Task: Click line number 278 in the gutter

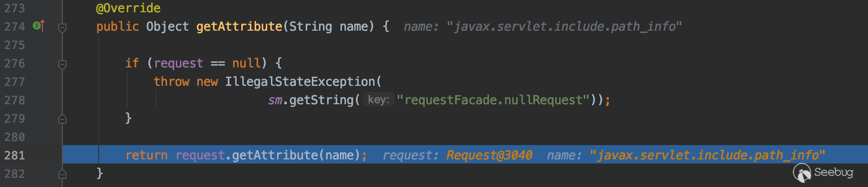Action: click(14, 100)
